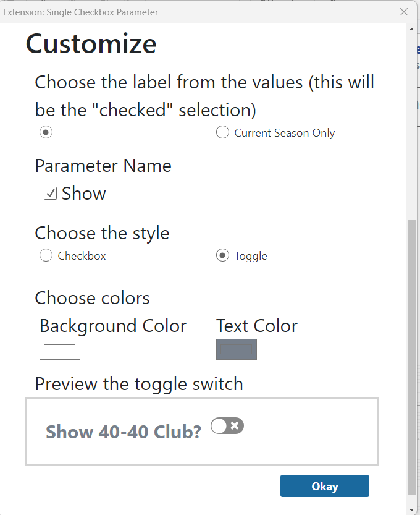Click the Show label next to checkbox
420x515 pixels.
84,194
